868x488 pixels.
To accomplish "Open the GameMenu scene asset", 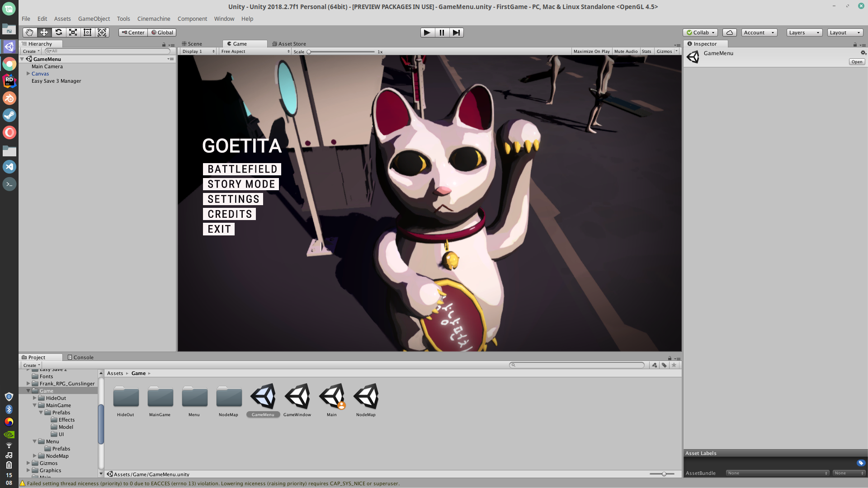I will 263,400.
